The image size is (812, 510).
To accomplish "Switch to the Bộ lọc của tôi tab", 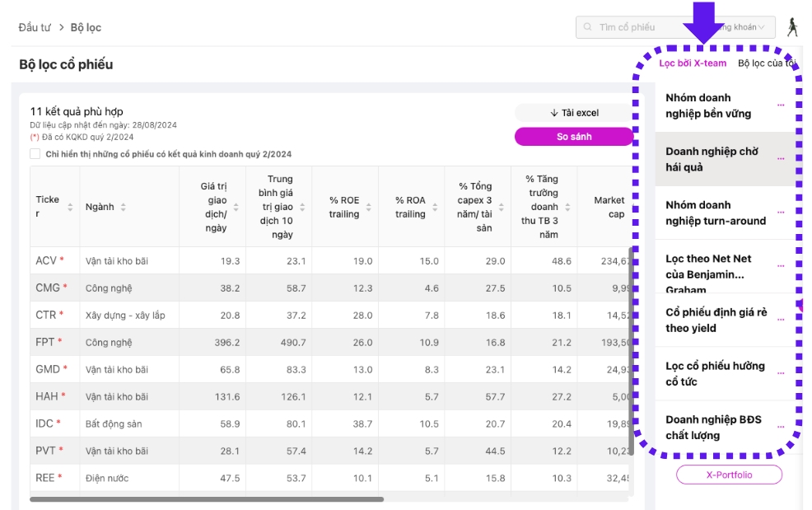I will pos(766,63).
